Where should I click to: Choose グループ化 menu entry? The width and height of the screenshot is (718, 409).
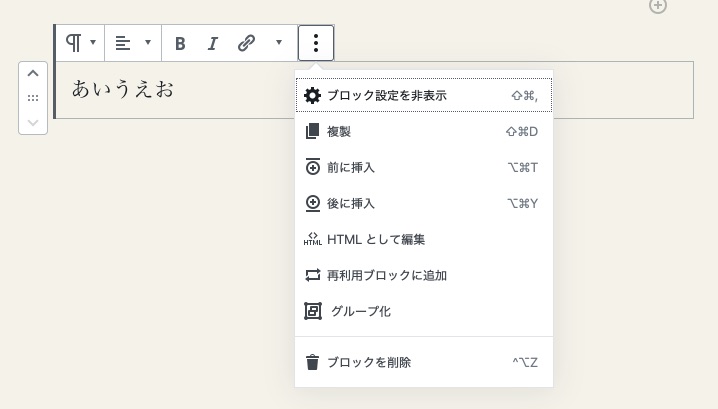424,311
